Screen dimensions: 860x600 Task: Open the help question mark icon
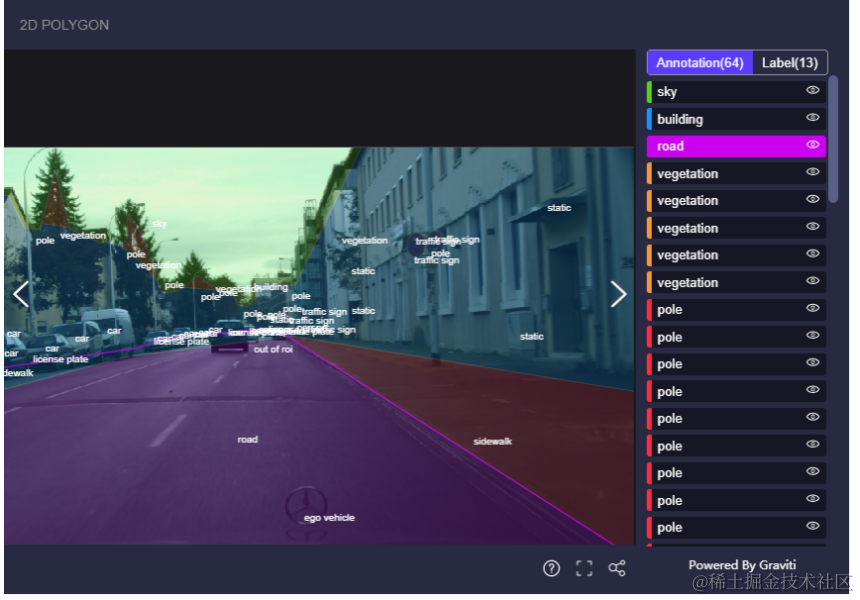coord(551,568)
